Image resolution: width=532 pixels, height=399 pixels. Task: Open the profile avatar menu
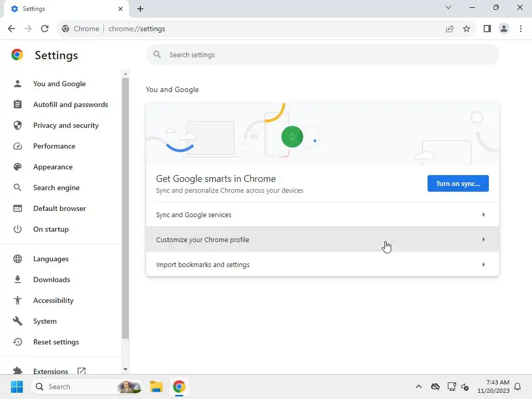(x=504, y=29)
